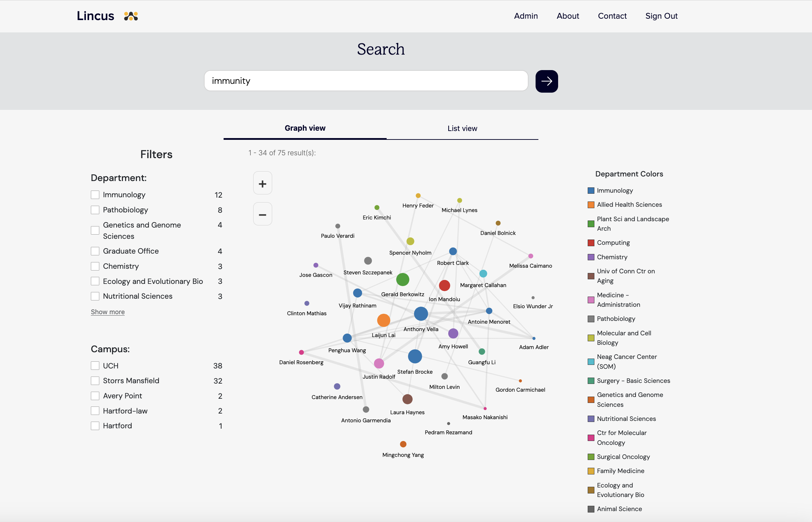This screenshot has height=522, width=812.
Task: Switch to List view tab
Action: pos(462,128)
